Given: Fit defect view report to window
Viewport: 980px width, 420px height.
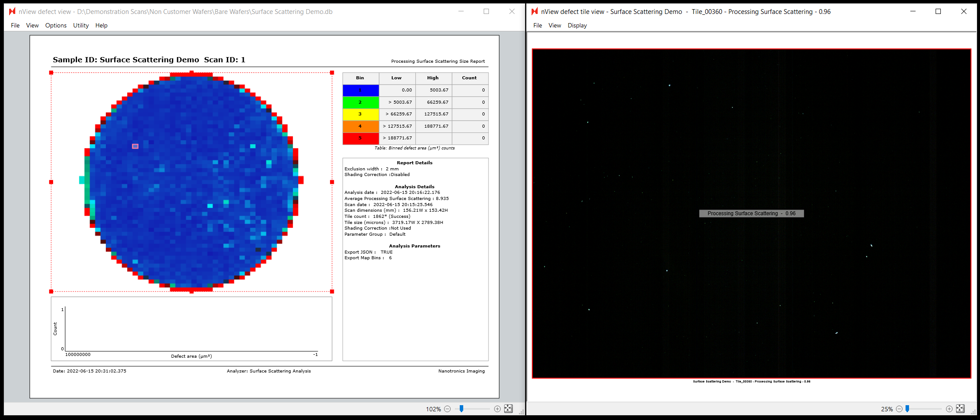Looking at the screenshot, I should (x=508, y=409).
